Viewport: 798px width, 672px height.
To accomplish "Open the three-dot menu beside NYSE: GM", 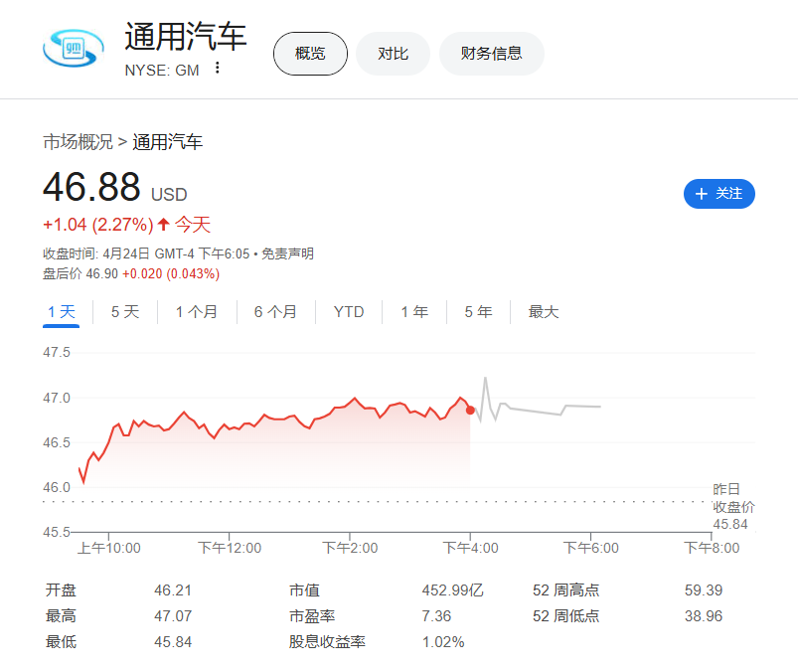I will 218,68.
